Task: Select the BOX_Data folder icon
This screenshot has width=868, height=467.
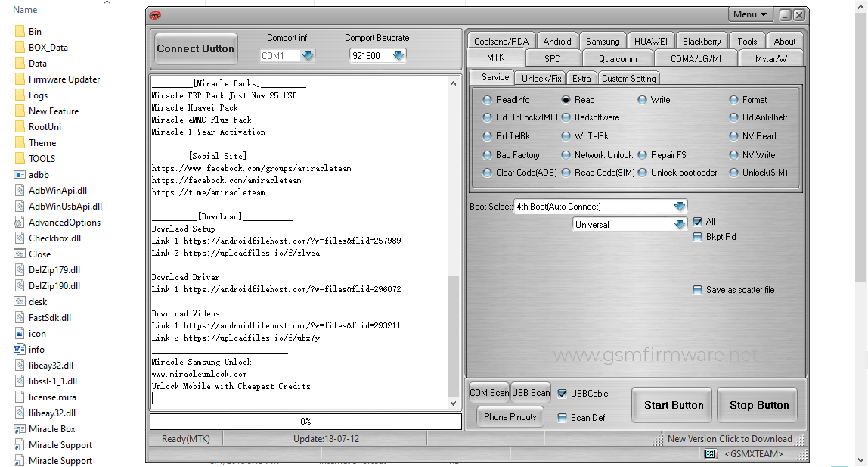Action: [20, 48]
